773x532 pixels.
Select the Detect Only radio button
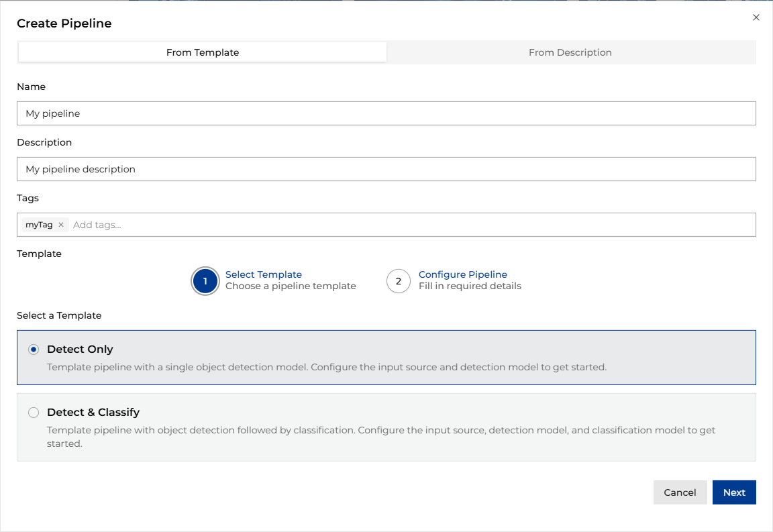pos(34,350)
